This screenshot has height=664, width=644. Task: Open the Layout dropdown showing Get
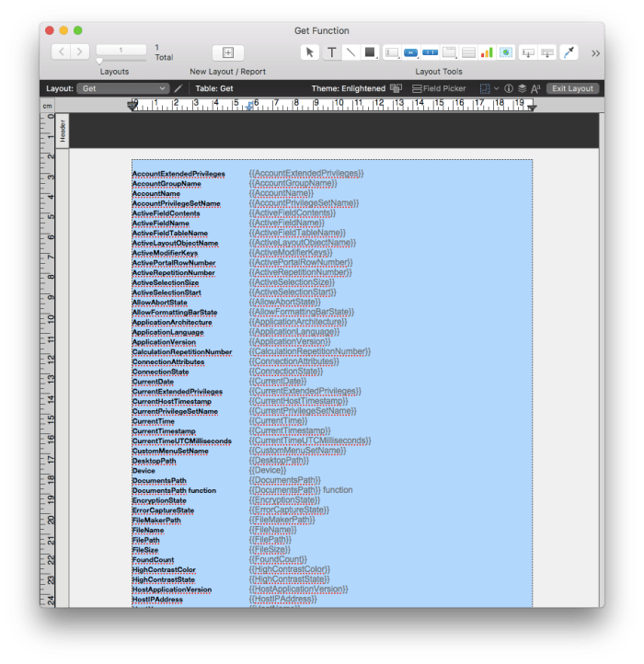click(122, 88)
